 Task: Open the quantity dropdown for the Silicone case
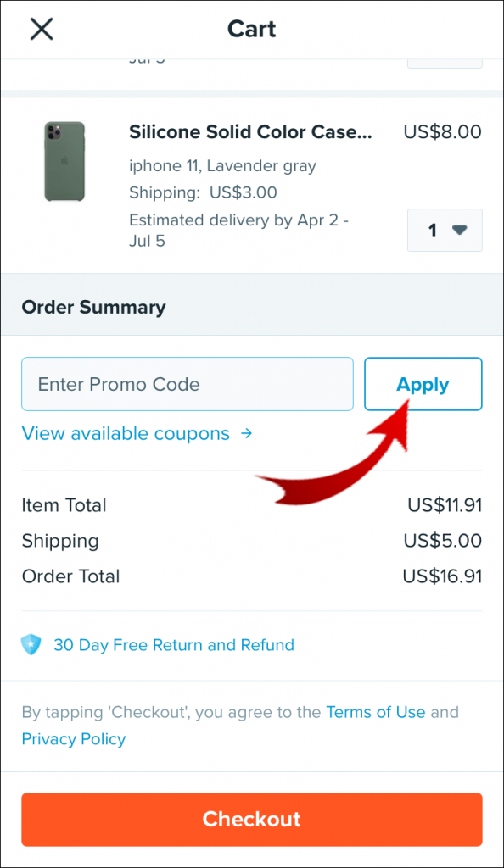pos(445,230)
